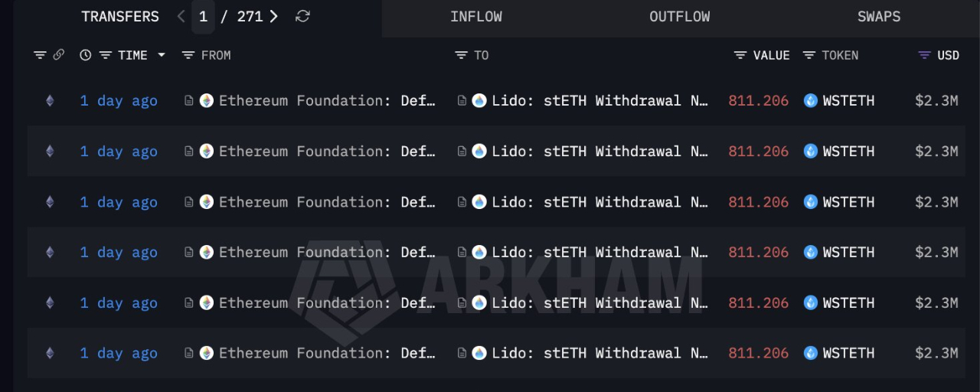Open the TOKEN column filter
The image size is (980, 392).
pyautogui.click(x=809, y=55)
